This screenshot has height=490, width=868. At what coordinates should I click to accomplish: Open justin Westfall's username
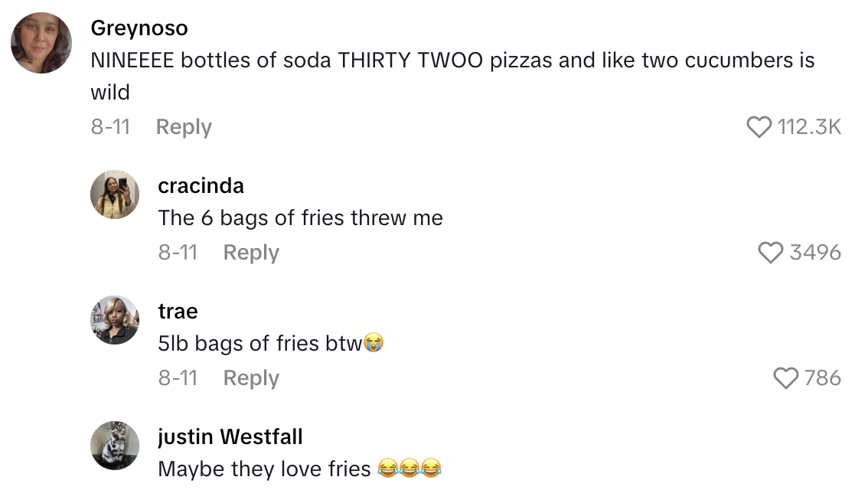point(230,436)
